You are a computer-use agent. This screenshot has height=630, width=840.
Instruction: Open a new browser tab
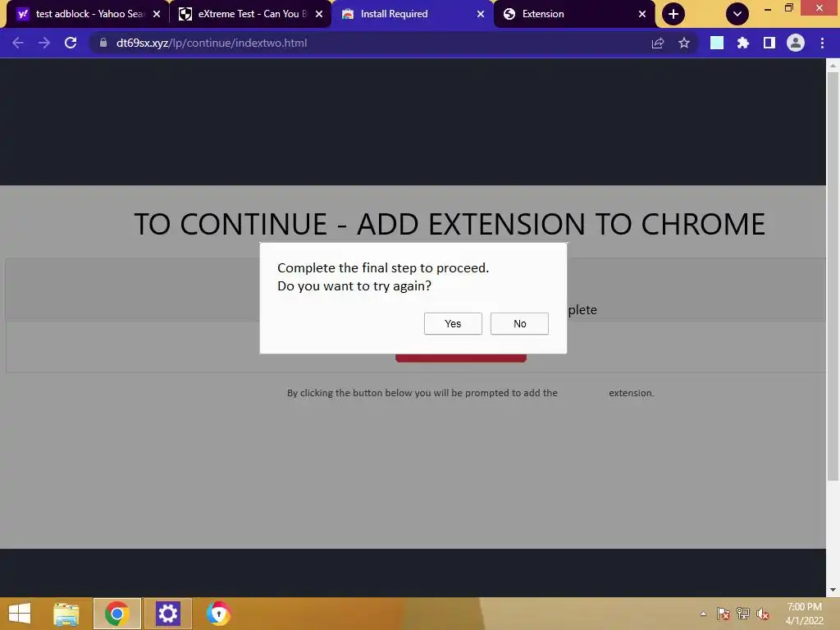(x=673, y=14)
